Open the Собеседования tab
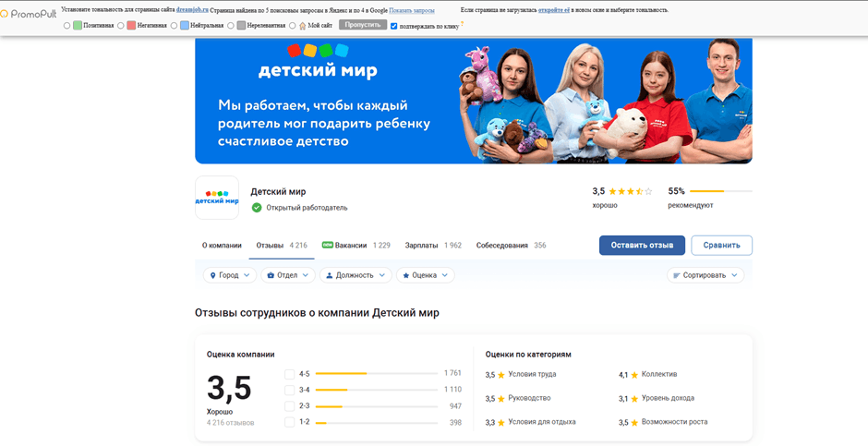This screenshot has height=446, width=868. 511,246
